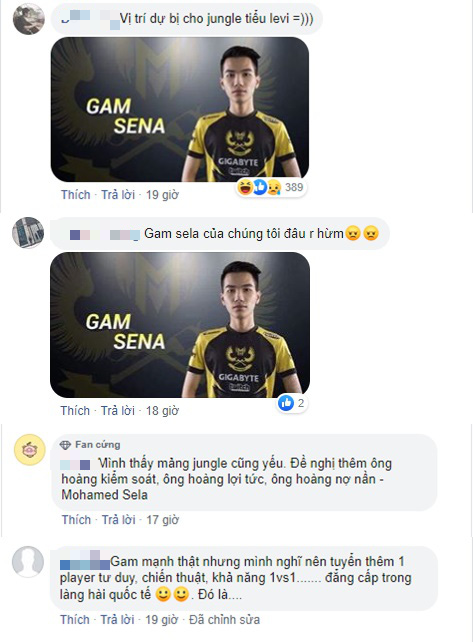The width and height of the screenshot is (473, 642).
Task: Open the second GAM SENA image attachment
Action: [x=180, y=325]
